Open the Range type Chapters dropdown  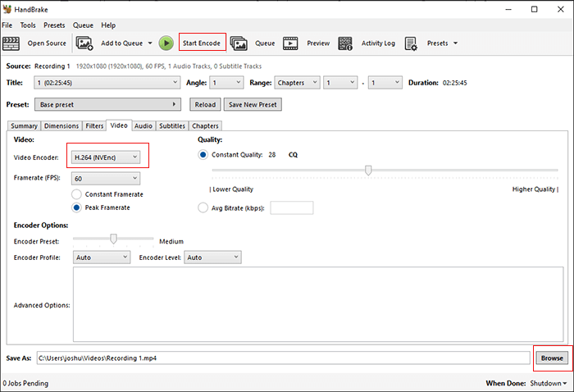(x=297, y=83)
